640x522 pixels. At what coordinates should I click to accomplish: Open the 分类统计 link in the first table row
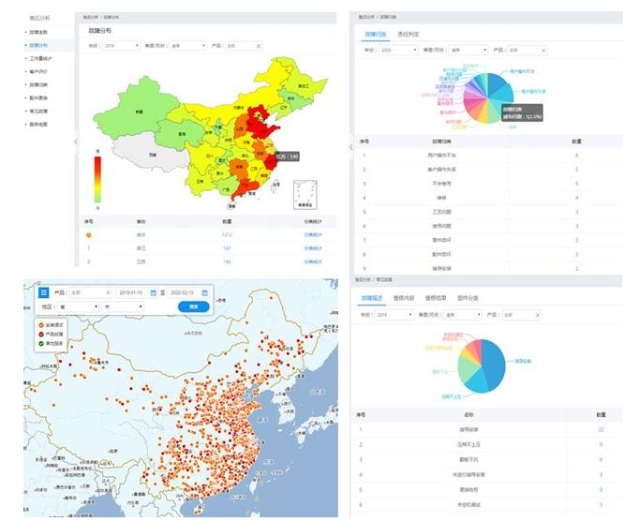coord(314,236)
